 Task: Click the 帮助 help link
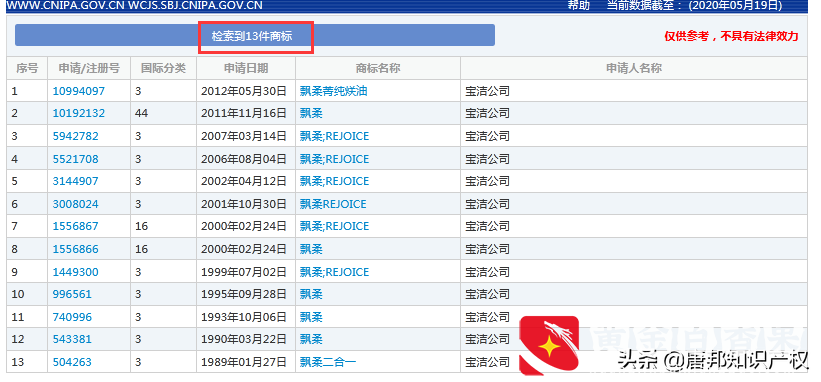click(578, 6)
